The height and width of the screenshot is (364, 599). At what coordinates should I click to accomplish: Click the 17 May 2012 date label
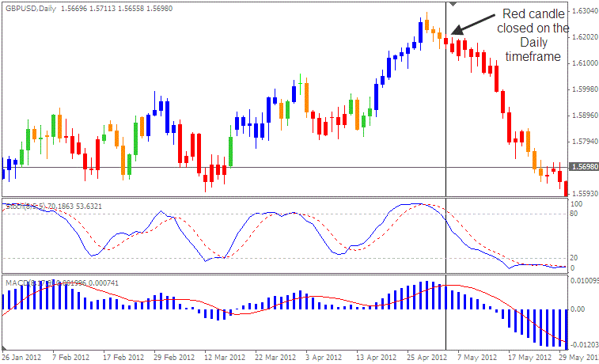click(529, 358)
